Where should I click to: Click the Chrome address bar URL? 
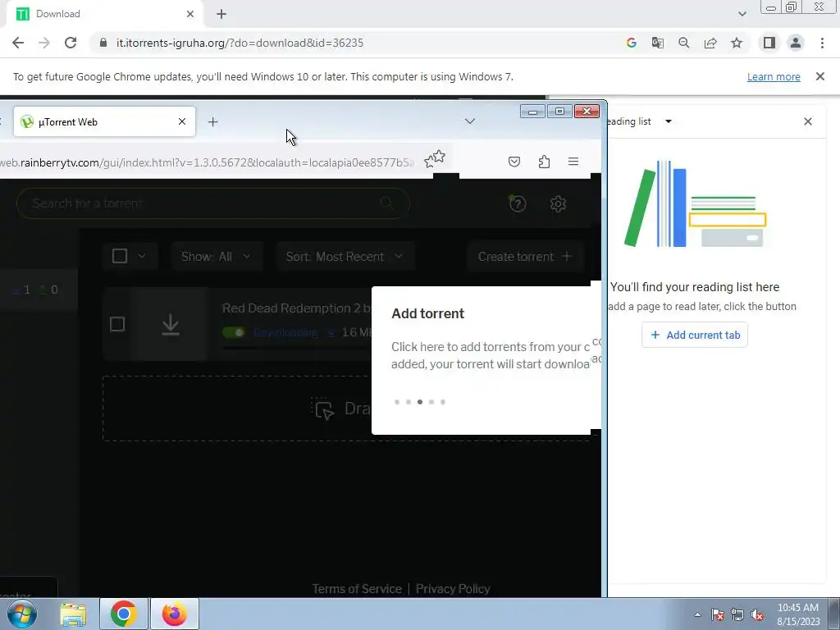click(x=240, y=43)
